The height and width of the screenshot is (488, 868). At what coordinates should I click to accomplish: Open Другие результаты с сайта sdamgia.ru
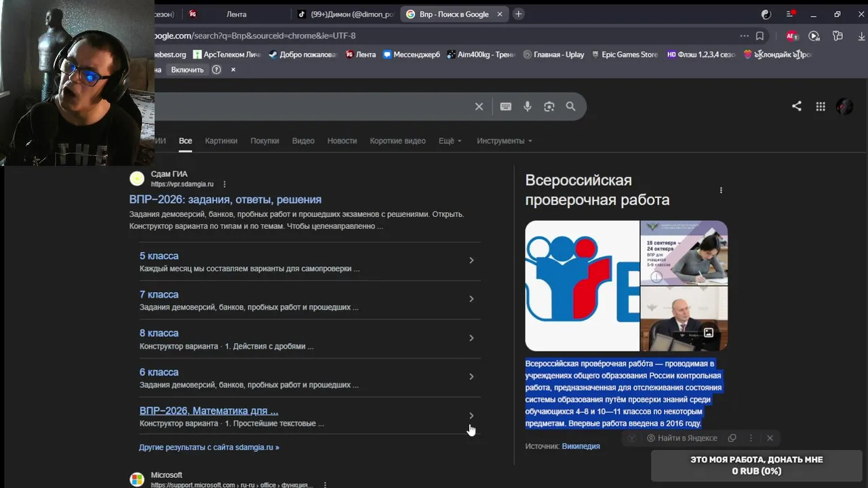(209, 447)
